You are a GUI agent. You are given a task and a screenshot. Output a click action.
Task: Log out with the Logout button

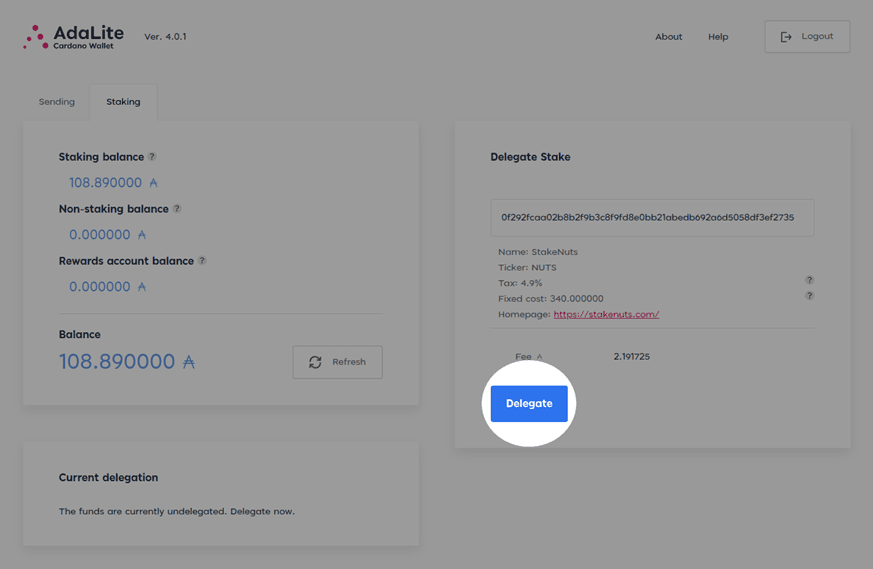[x=807, y=37]
